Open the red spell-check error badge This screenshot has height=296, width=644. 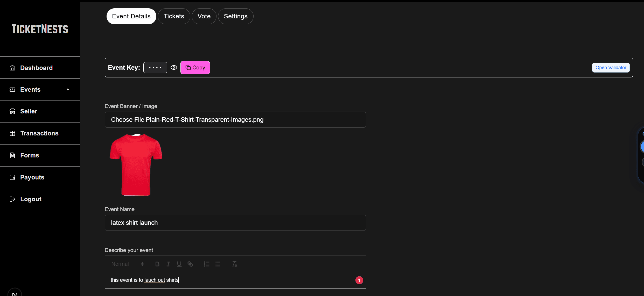(x=359, y=280)
